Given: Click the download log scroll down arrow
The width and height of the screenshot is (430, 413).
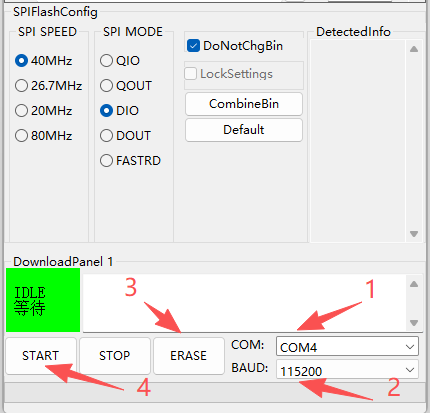Looking at the screenshot, I should click(414, 323).
